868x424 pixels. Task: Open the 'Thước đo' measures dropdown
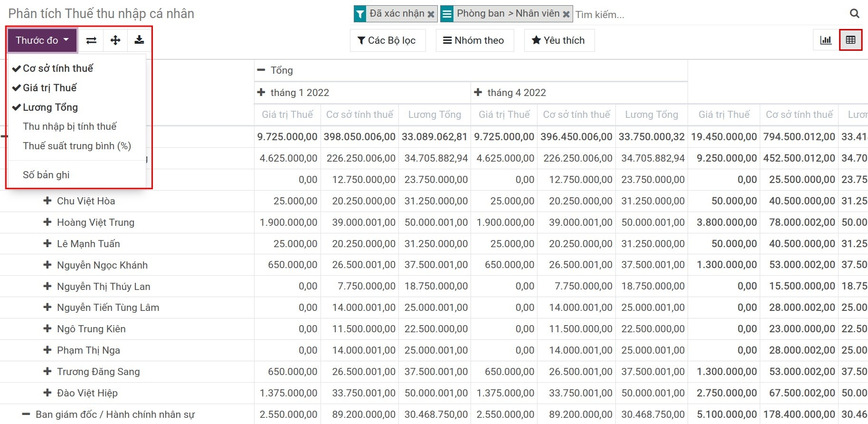[x=42, y=40]
